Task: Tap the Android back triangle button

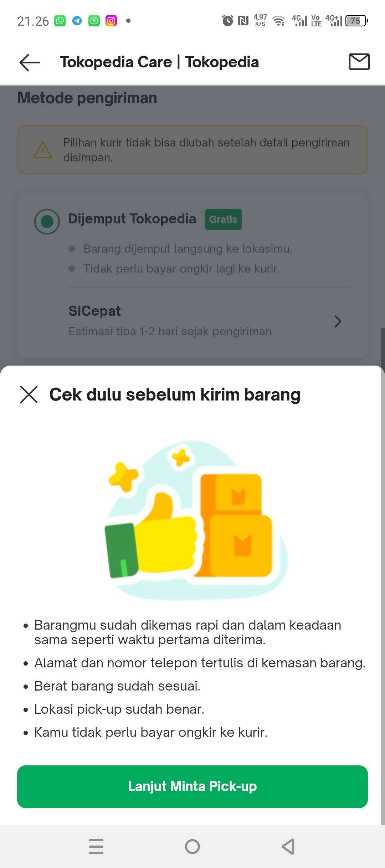Action: pyautogui.click(x=288, y=846)
